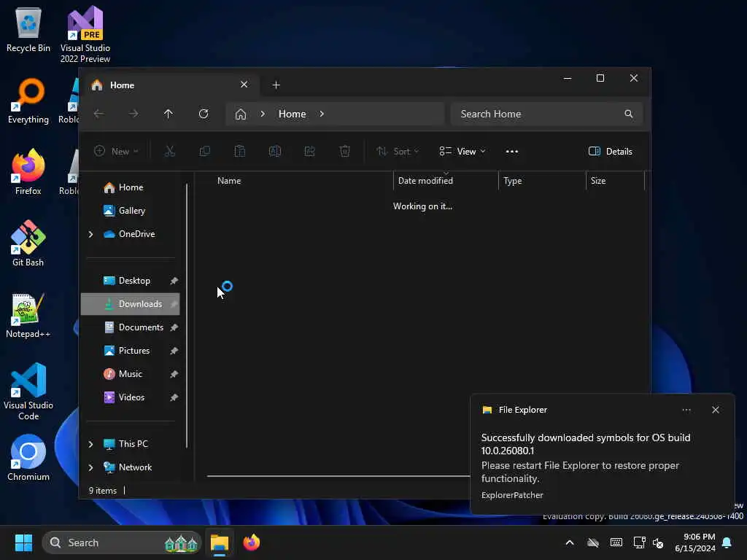
Task: Click the Cut scissors icon
Action: (x=169, y=152)
